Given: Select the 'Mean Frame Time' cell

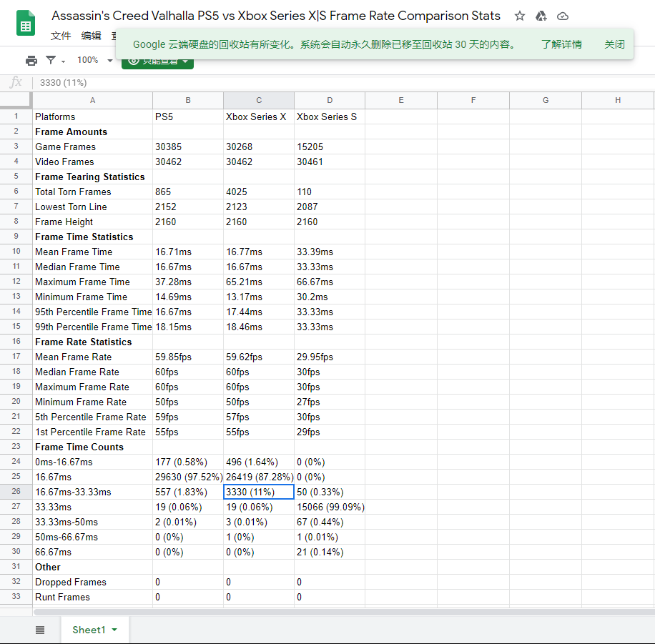Looking at the screenshot, I should coord(92,252).
